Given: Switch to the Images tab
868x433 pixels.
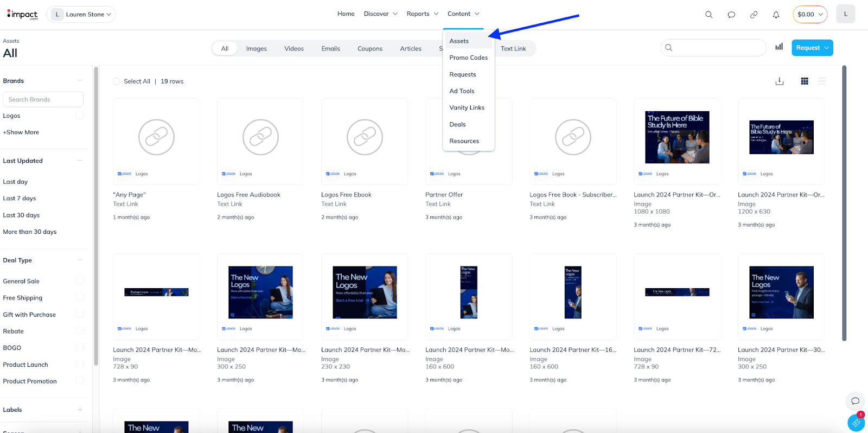Looking at the screenshot, I should (x=256, y=49).
